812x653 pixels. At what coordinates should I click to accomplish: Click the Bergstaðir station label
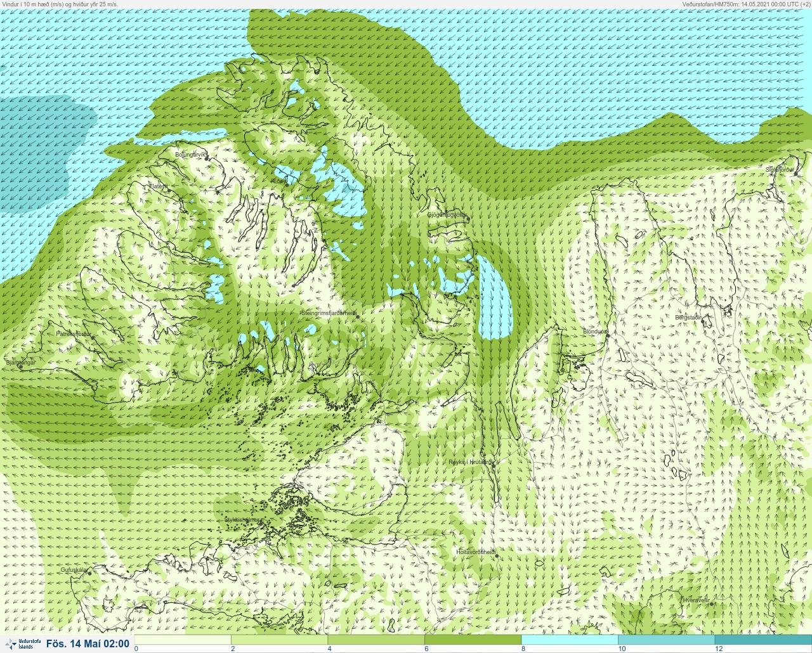(688, 317)
